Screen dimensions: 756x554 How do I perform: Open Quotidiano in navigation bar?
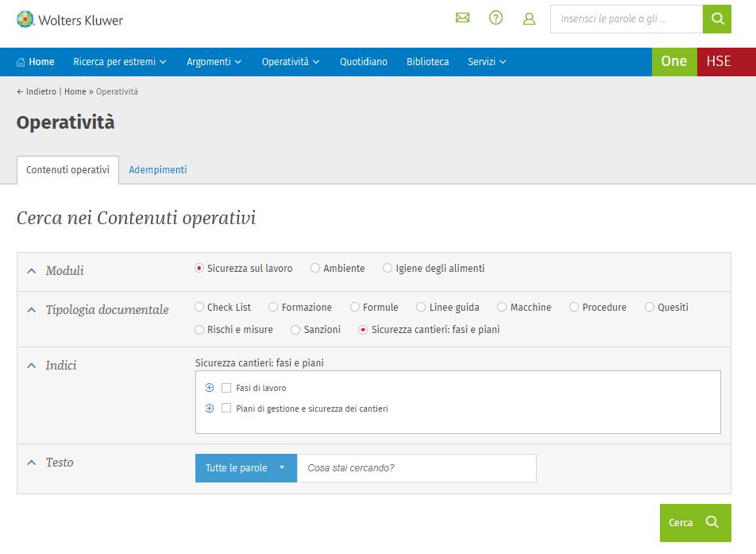pos(364,62)
